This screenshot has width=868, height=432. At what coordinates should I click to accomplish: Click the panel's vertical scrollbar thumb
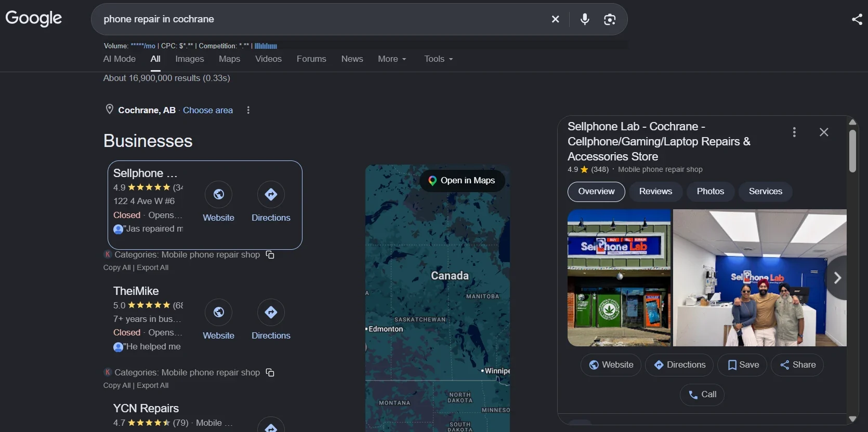tap(852, 151)
